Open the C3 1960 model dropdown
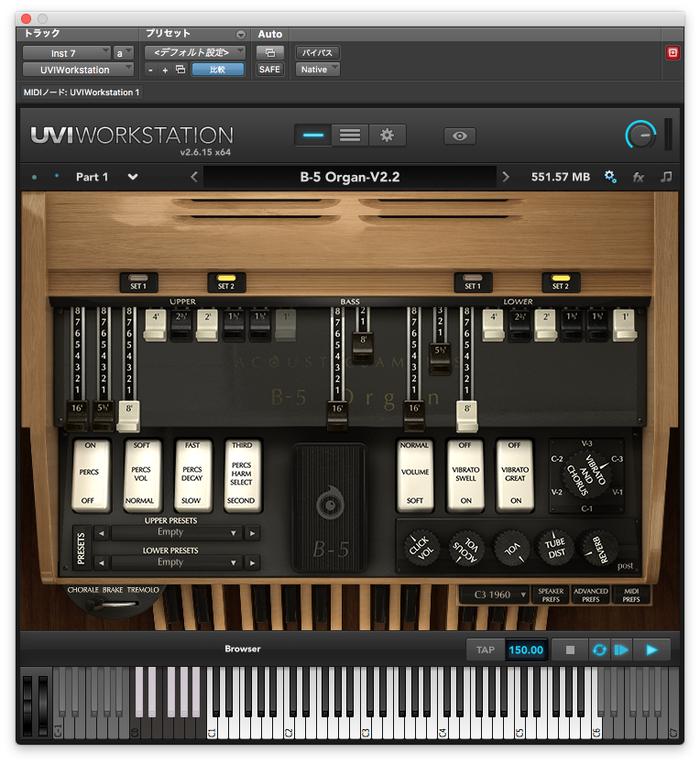The image size is (700, 764). (x=495, y=595)
